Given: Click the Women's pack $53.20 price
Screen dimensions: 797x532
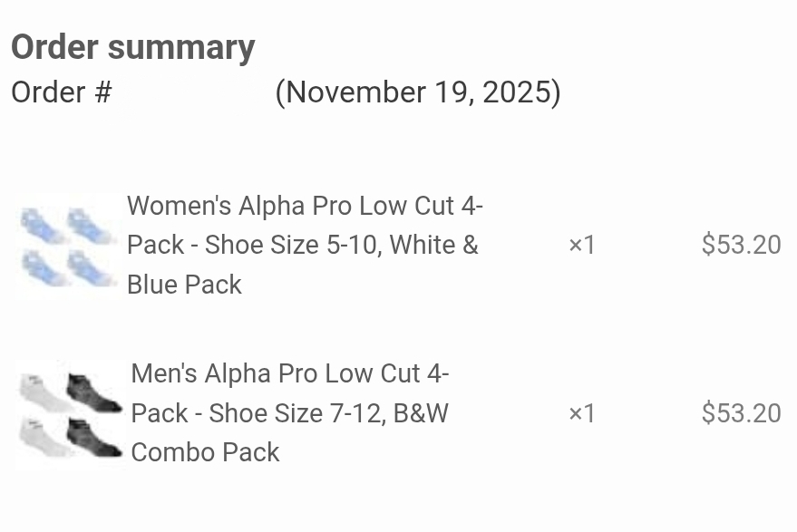Looking at the screenshot, I should [x=741, y=245].
